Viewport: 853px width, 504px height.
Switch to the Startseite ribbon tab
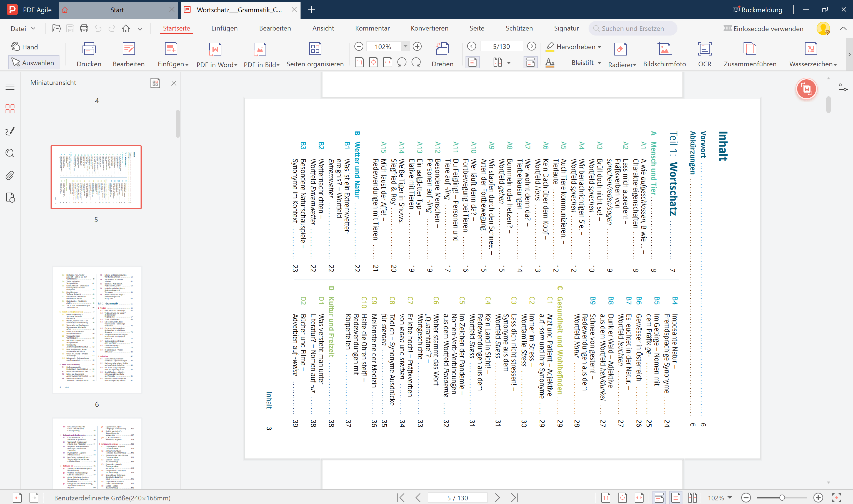[x=176, y=28]
